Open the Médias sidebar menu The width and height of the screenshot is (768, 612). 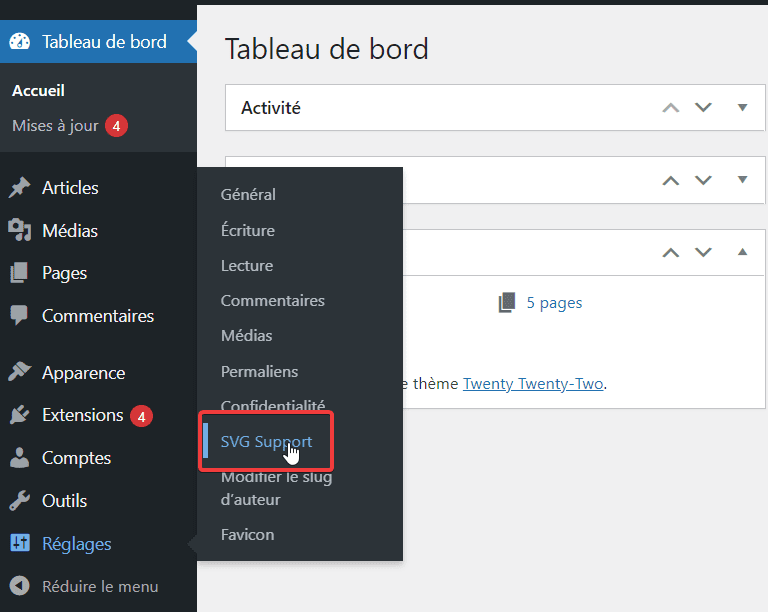pos(70,231)
